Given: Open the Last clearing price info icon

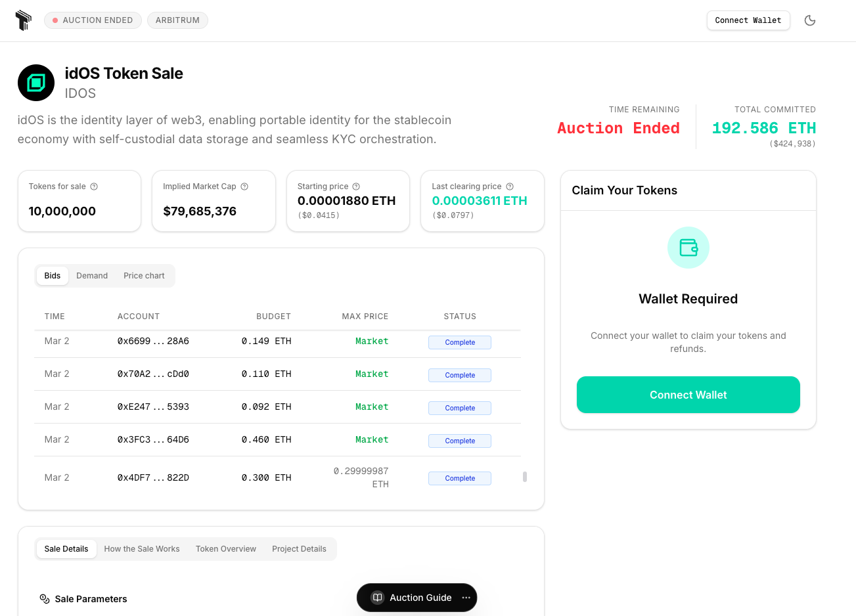Looking at the screenshot, I should [x=510, y=187].
